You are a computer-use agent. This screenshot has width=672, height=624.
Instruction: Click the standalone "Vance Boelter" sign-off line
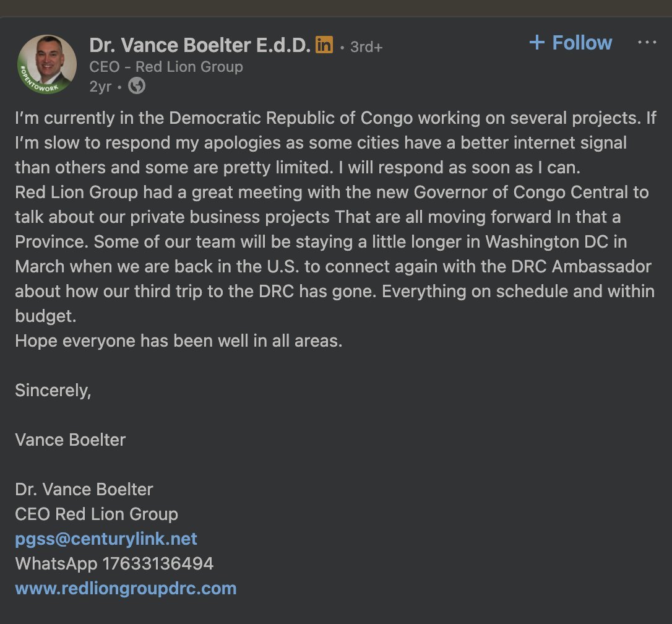(x=71, y=440)
